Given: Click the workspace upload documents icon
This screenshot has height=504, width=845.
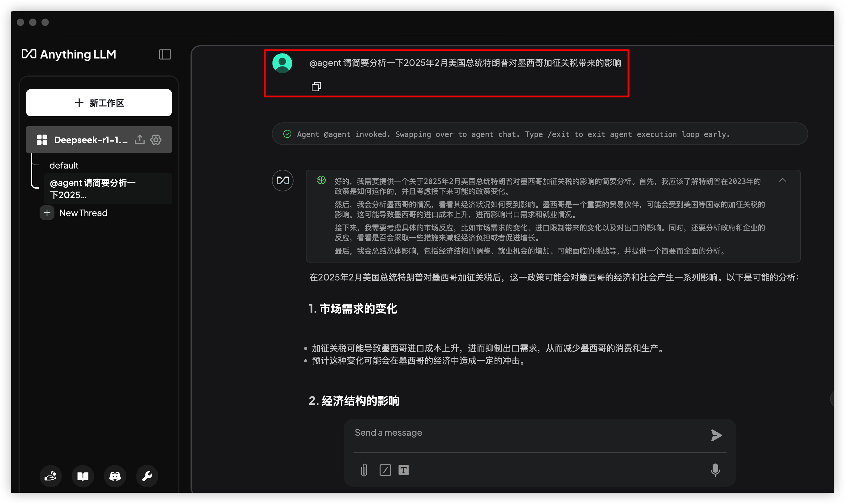Looking at the screenshot, I should click(139, 139).
